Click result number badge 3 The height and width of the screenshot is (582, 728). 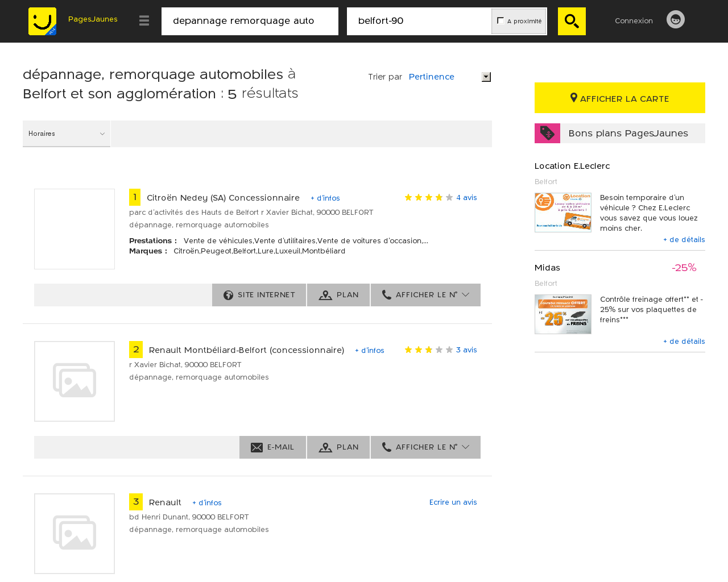tap(136, 502)
